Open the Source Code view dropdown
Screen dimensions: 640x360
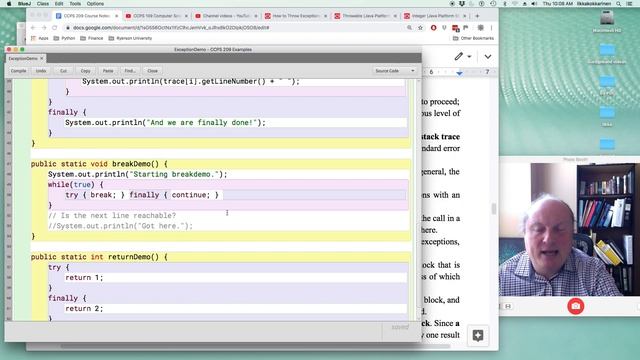tap(394, 71)
